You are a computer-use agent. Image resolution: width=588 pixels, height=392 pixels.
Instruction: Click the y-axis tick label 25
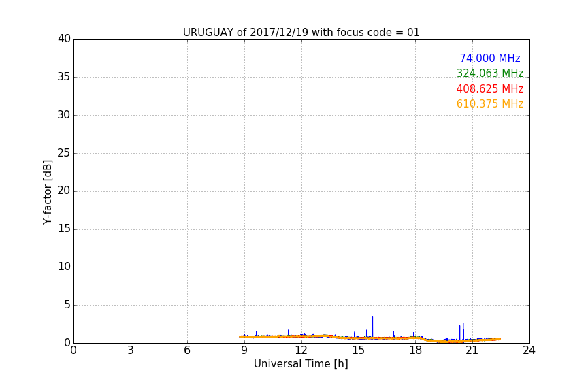64,152
